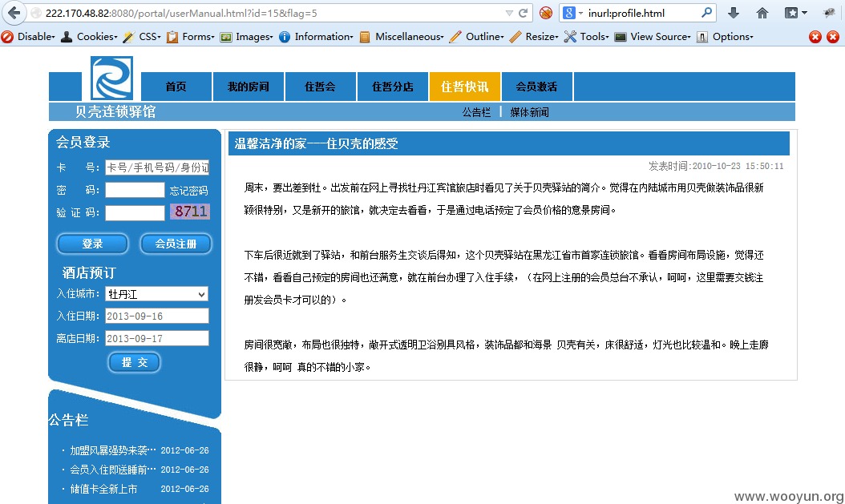Click the Disable toolbar stop icon
This screenshot has width=845, height=504.
pyautogui.click(x=7, y=37)
